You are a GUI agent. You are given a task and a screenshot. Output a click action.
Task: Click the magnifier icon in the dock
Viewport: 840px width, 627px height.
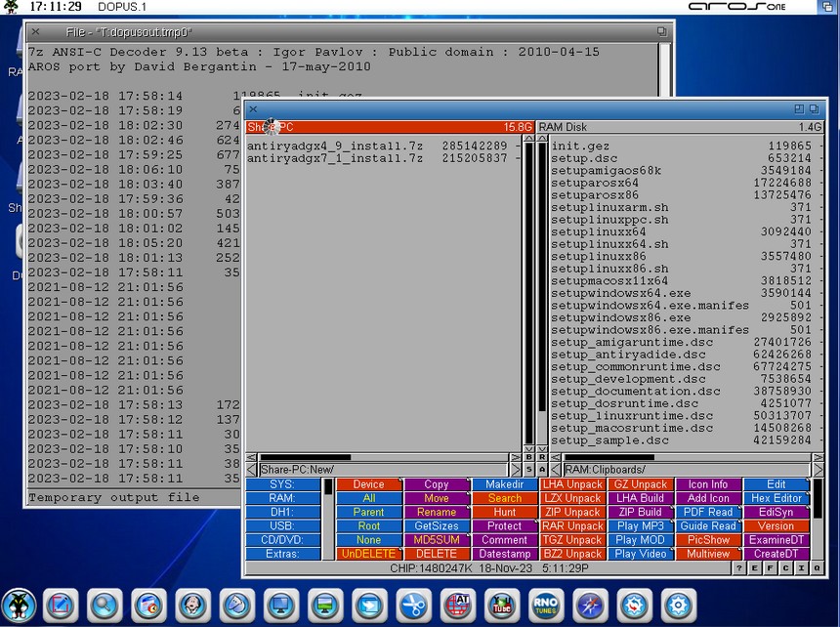click(105, 606)
